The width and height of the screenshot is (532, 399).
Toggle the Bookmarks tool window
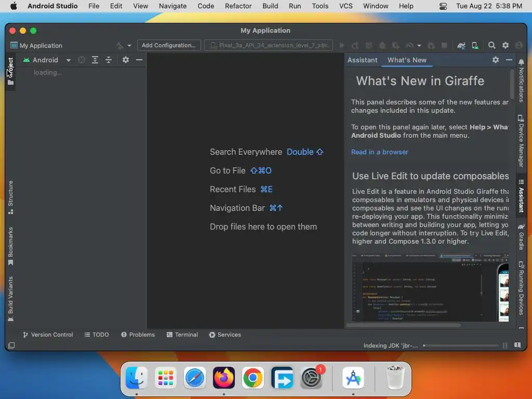10,246
